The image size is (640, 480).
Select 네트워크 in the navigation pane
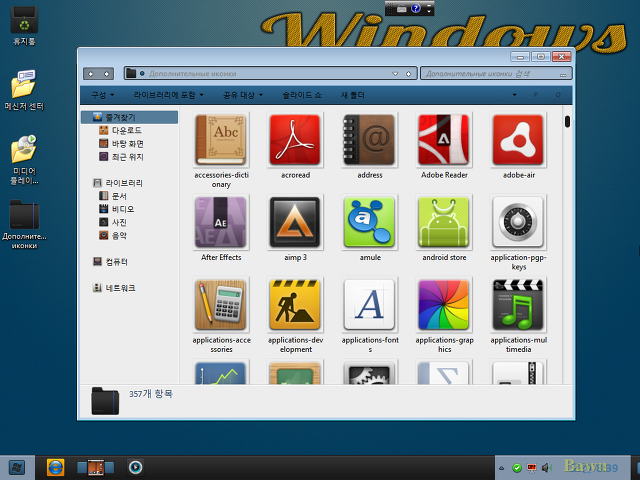point(114,288)
